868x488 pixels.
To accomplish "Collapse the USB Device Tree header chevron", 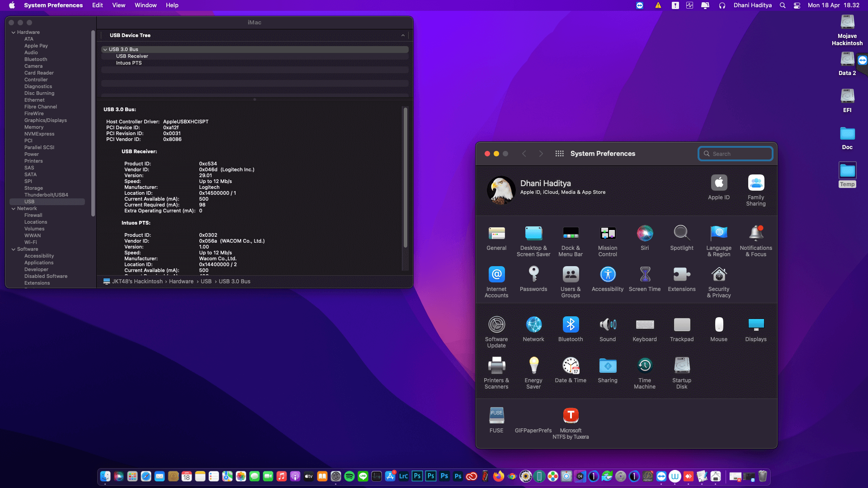I will [x=403, y=35].
